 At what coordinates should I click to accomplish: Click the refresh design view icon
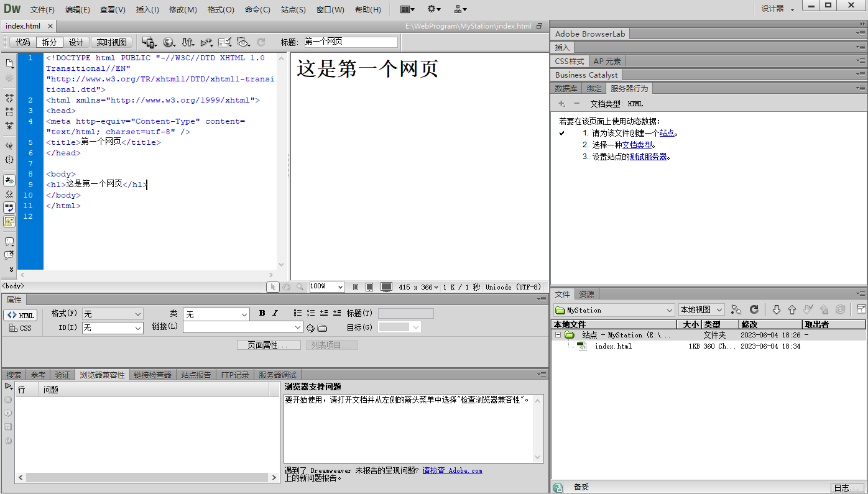[x=261, y=42]
